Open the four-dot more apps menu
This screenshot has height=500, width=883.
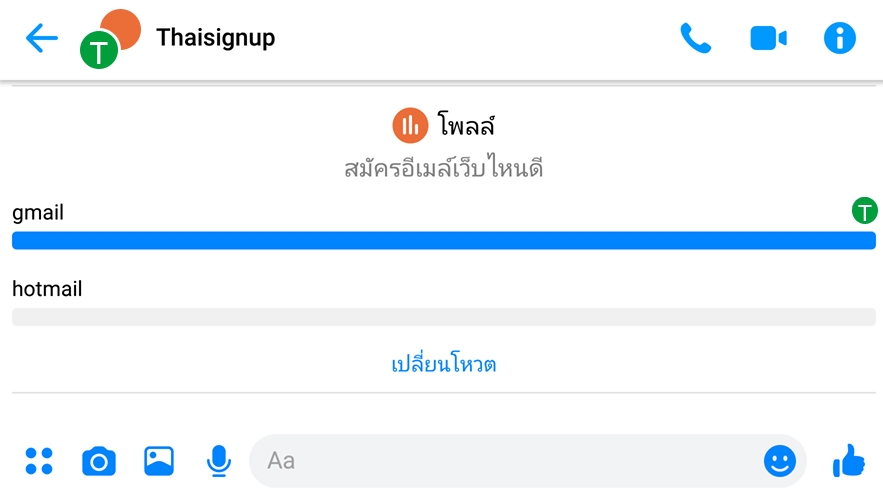pos(39,461)
